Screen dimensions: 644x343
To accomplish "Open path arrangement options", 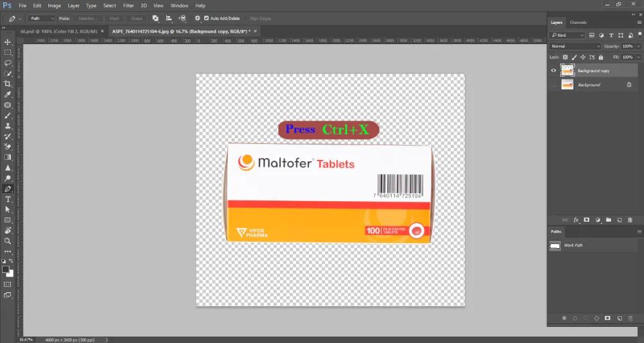I will pos(182,18).
